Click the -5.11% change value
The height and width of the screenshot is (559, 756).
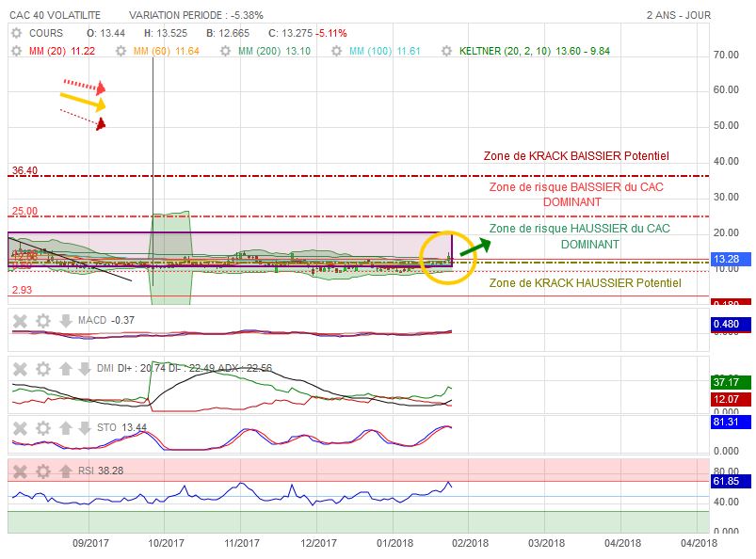pyautogui.click(x=331, y=33)
